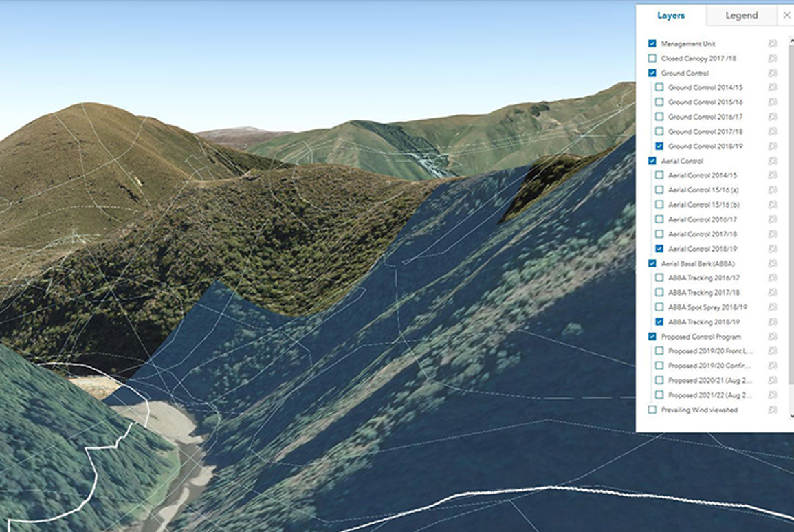Disable the Aerial Control group checkbox
Image resolution: width=794 pixels, height=532 pixels.
click(x=652, y=161)
